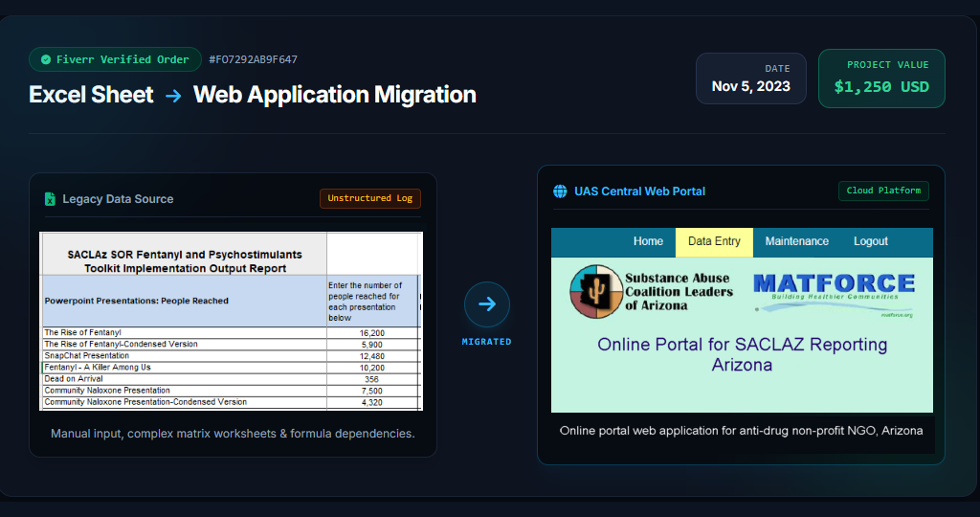The height and width of the screenshot is (517, 980).
Task: Click the Substance Abuse Coalition cactus logo
Action: [x=596, y=292]
